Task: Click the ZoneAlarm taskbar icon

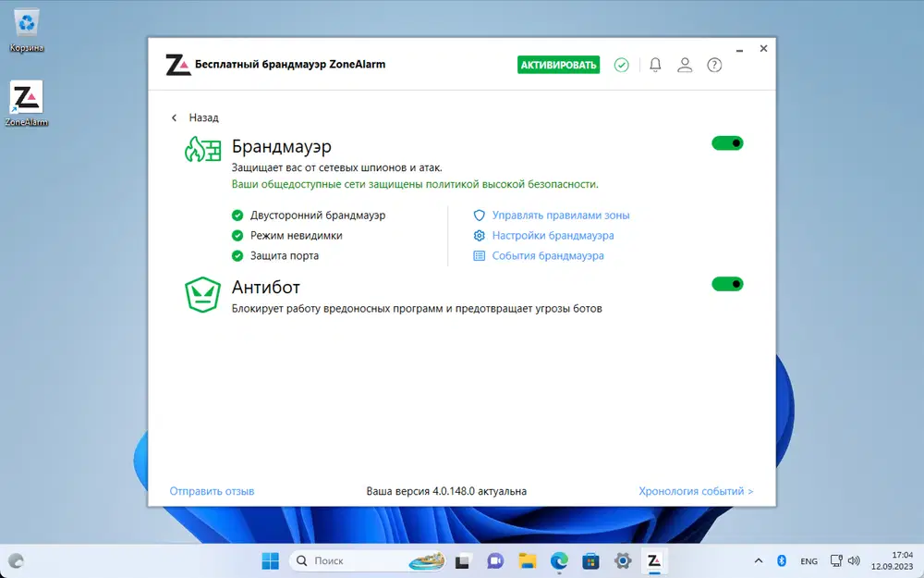Action: [654, 560]
